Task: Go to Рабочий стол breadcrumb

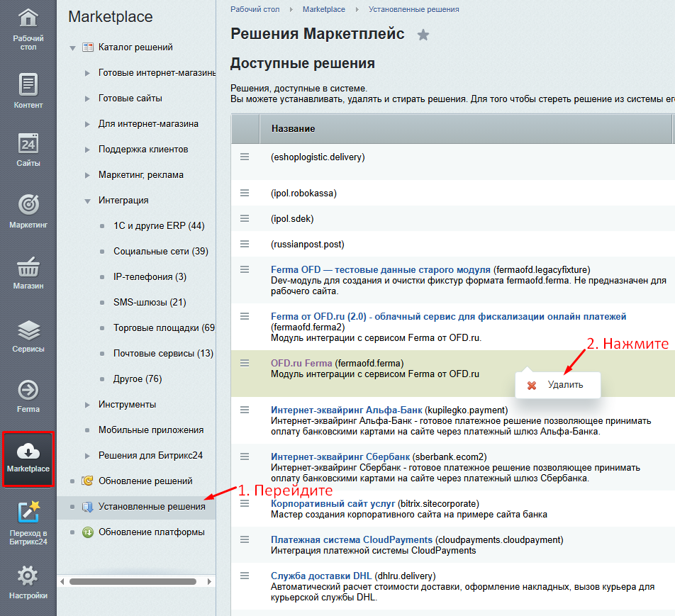Action: click(x=255, y=9)
